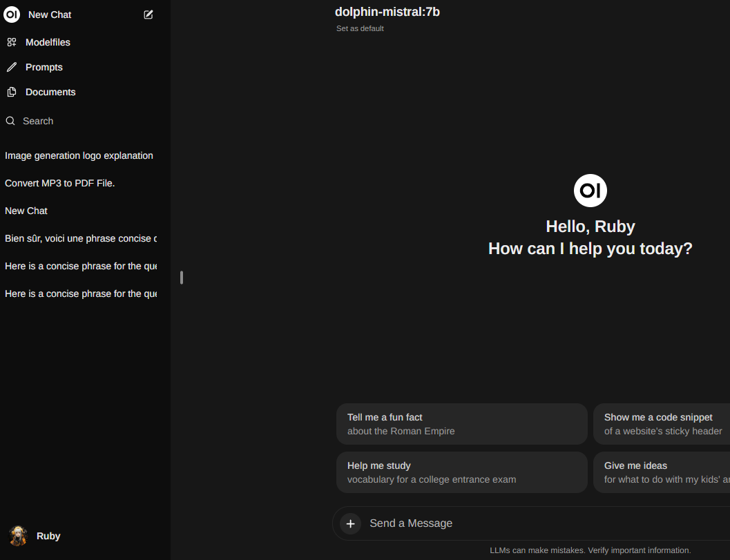Open 'Image generation logo explanation' chat
730x560 pixels.
coord(79,155)
